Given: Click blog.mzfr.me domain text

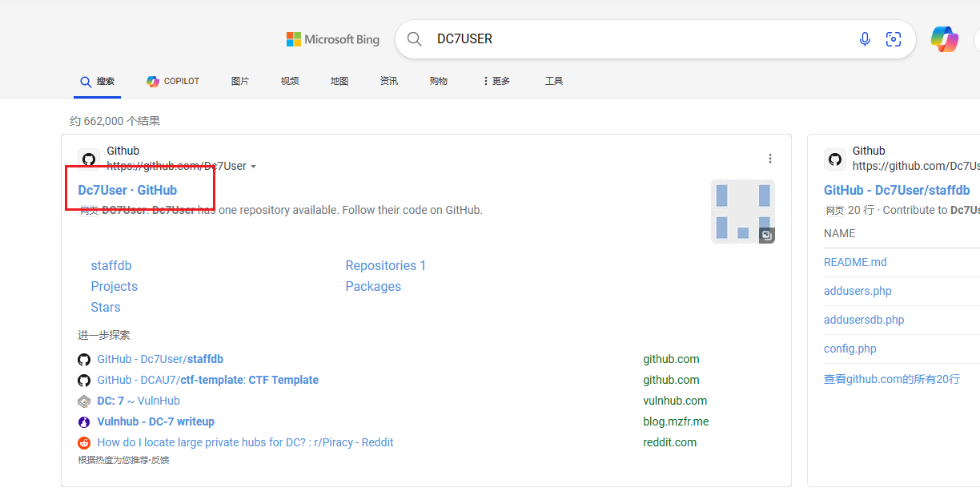Looking at the screenshot, I should [x=676, y=421].
